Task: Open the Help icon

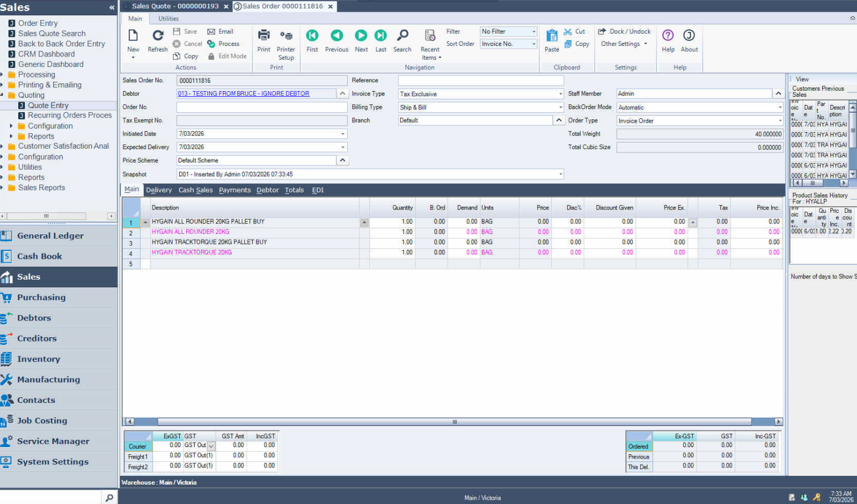Action: pos(668,36)
